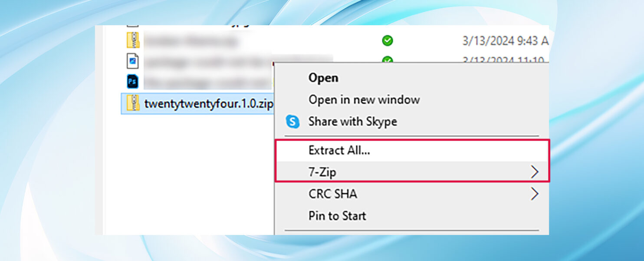
Task: Select the CRC SHA menu item
Action: coord(332,194)
